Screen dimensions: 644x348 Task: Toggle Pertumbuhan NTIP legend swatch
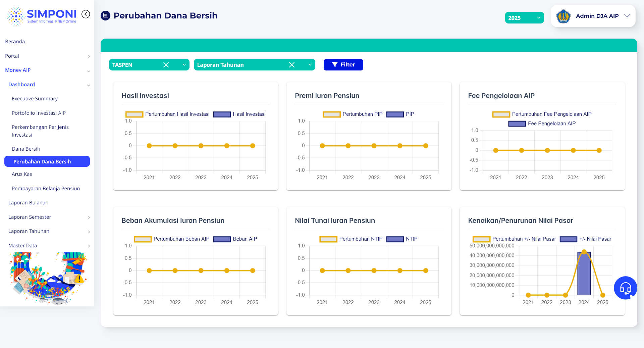[328, 239]
